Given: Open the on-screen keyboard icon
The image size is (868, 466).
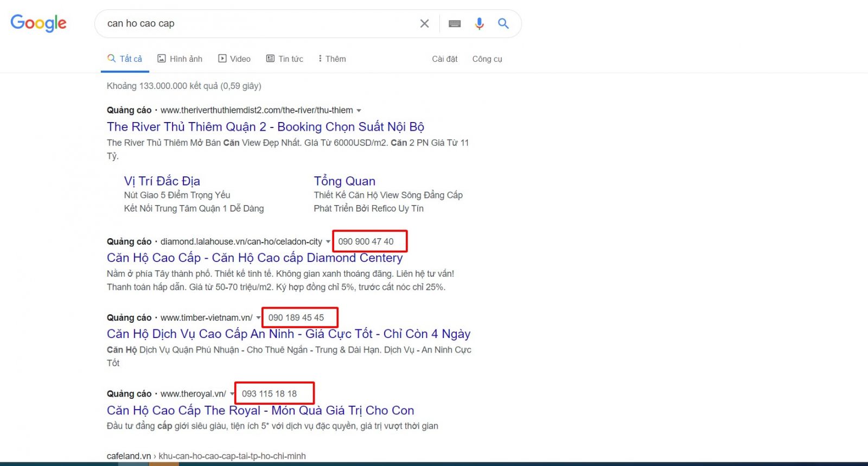Looking at the screenshot, I should click(x=455, y=23).
